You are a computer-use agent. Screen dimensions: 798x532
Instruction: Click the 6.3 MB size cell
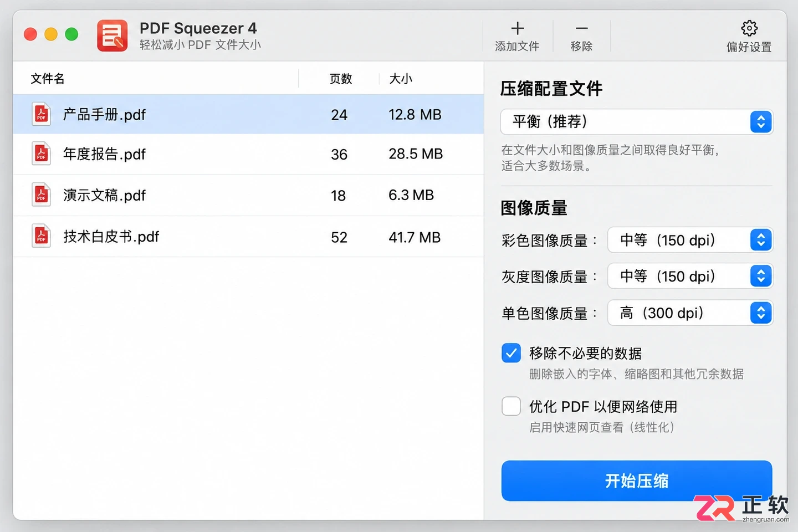tap(411, 195)
